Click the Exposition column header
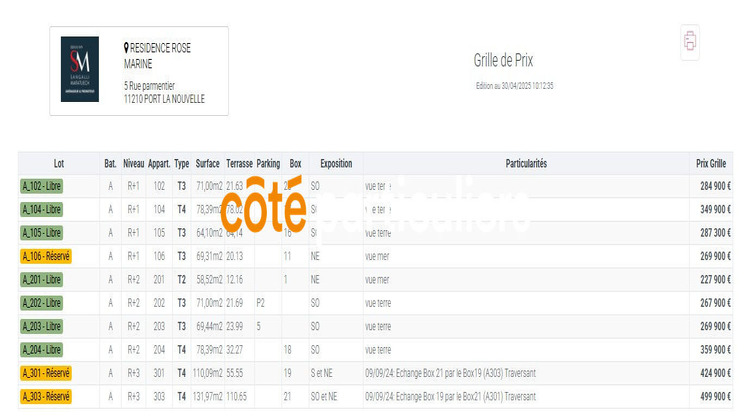Viewport: 750px width, 420px height. coord(336,163)
